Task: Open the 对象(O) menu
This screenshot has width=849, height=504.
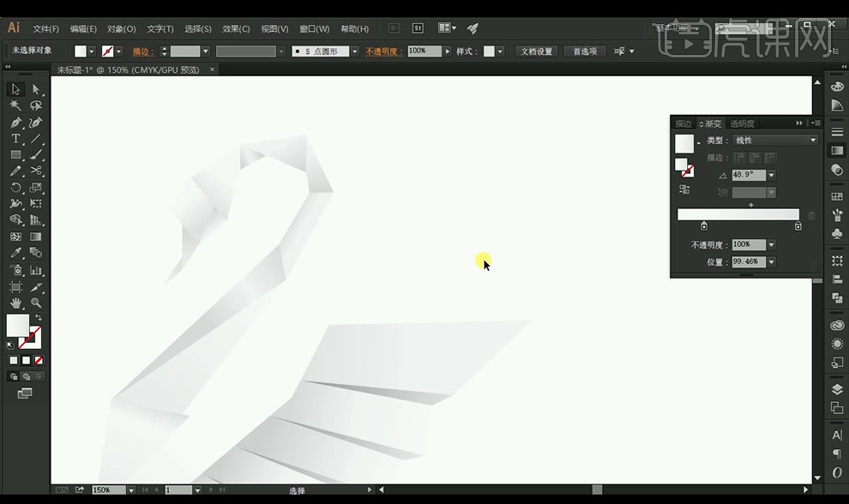Action: tap(121, 28)
